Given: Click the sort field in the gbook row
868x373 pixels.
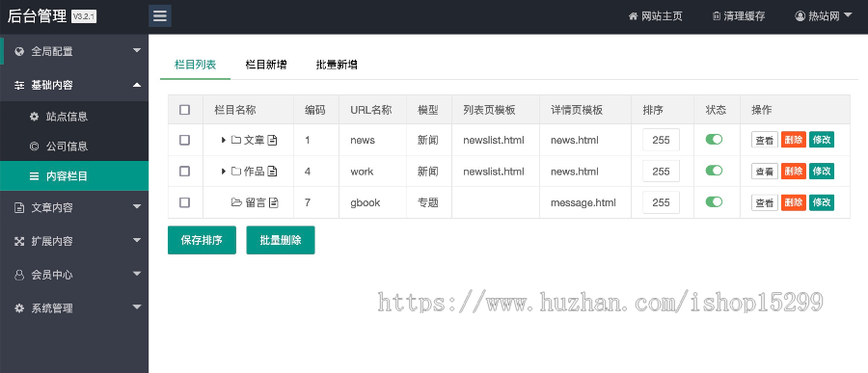Looking at the screenshot, I should (x=661, y=202).
